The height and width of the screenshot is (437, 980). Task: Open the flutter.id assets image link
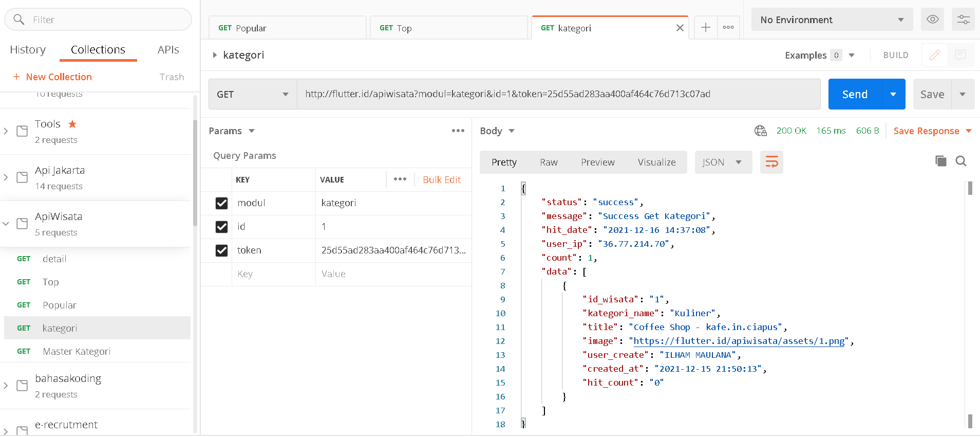click(739, 341)
